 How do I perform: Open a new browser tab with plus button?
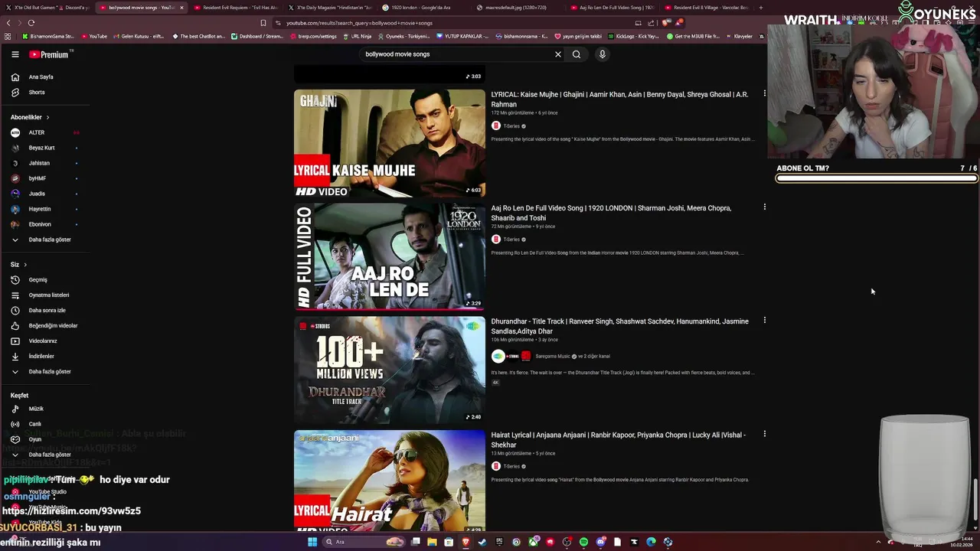760,8
